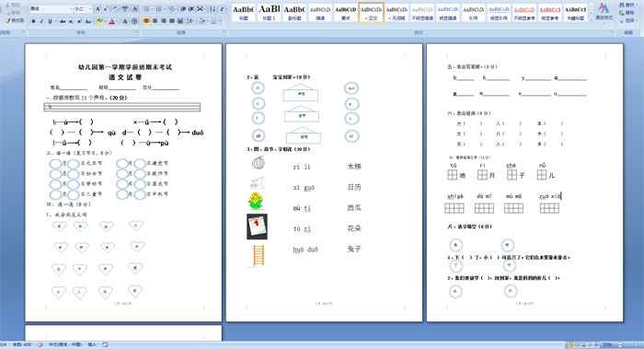Click Format Painter in clipboard group
Viewport: 644px width, 349px height.
pyautogui.click(x=16, y=20)
